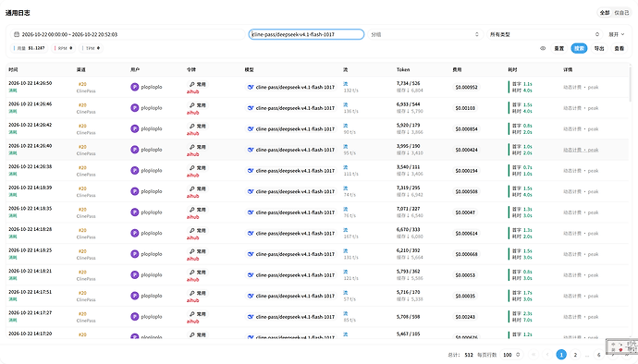638x364 pixels.
Task: Click key icon in 14:26:50 row token
Action: pos(192,84)
